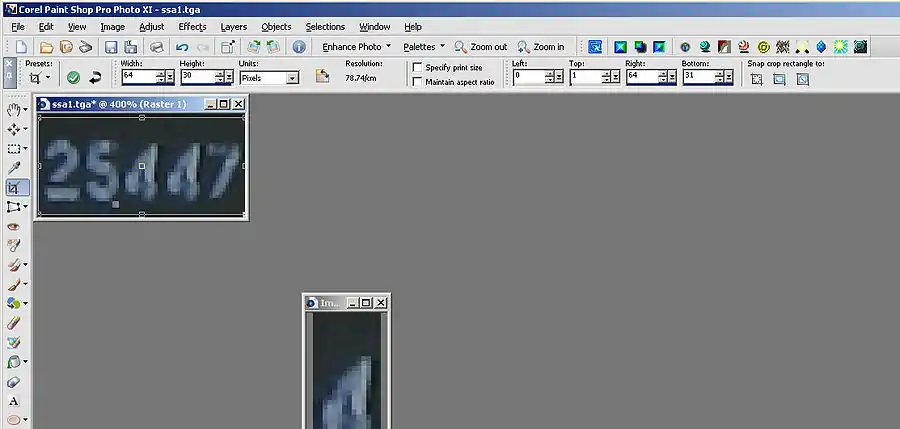The height and width of the screenshot is (429, 900).
Task: Pick the Pan hand tool
Action: click(x=14, y=109)
